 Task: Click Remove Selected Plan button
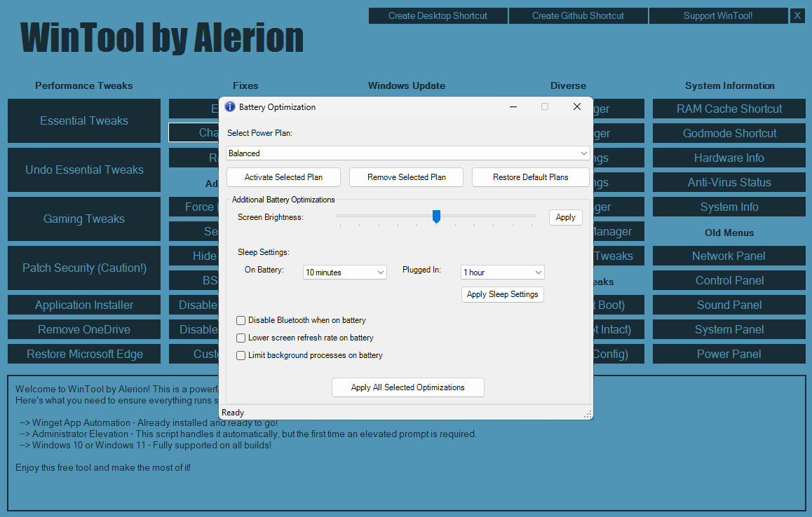click(x=407, y=177)
